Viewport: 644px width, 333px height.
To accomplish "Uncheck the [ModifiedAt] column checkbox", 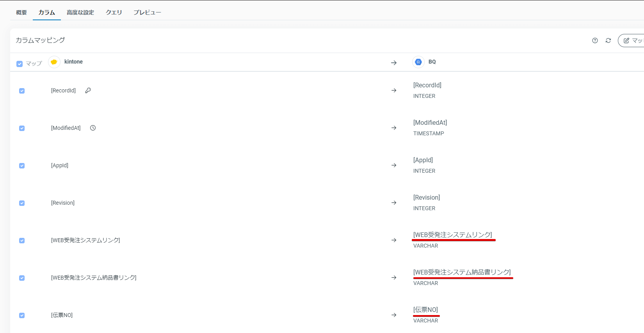I will click(x=22, y=128).
